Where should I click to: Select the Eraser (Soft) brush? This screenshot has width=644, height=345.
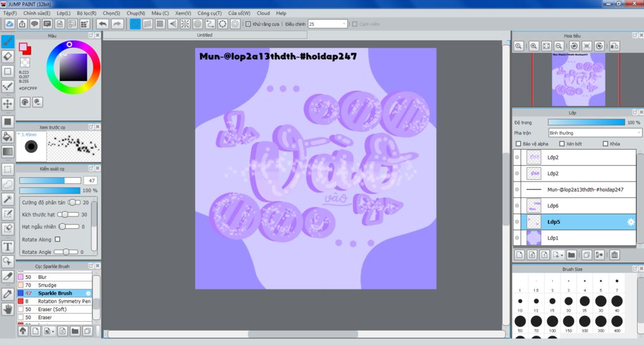pos(54,309)
